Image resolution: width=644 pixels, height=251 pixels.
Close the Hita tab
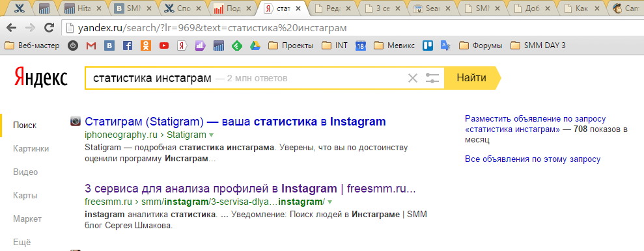coord(99,8)
